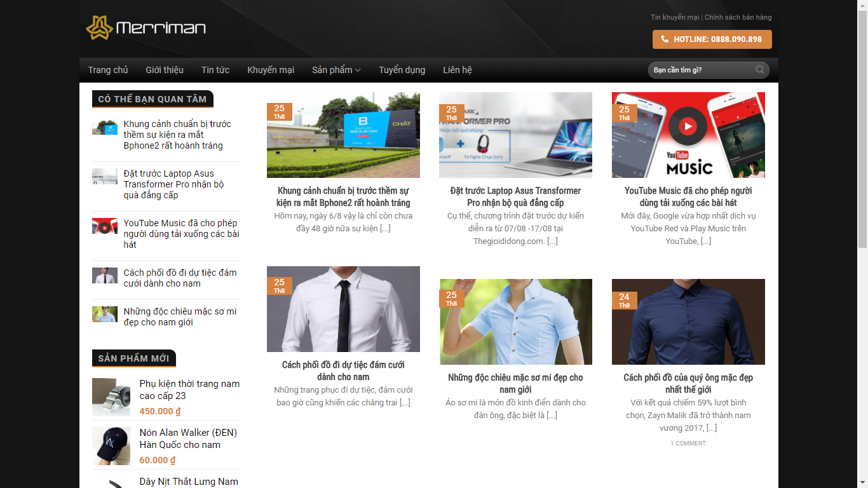Viewport: 868px width, 488px height.
Task: Click the Tin khuyến mại top link
Action: tap(674, 17)
